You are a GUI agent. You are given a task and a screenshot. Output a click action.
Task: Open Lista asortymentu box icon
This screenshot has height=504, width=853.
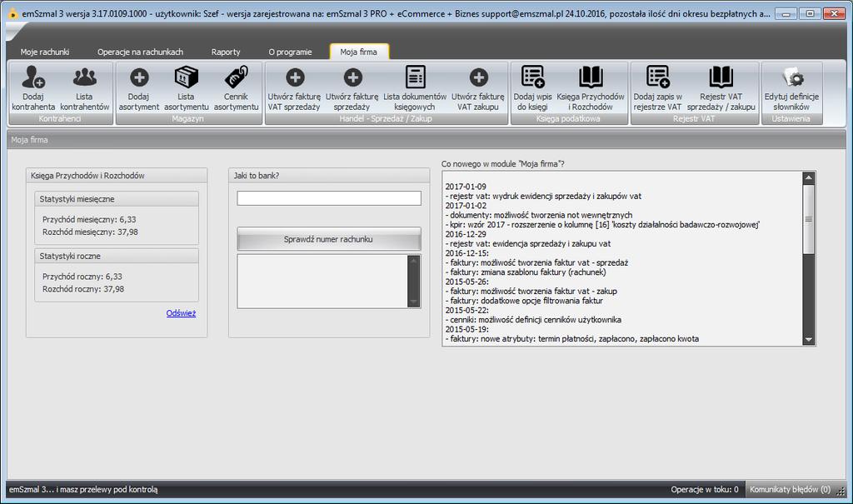pyautogui.click(x=186, y=77)
